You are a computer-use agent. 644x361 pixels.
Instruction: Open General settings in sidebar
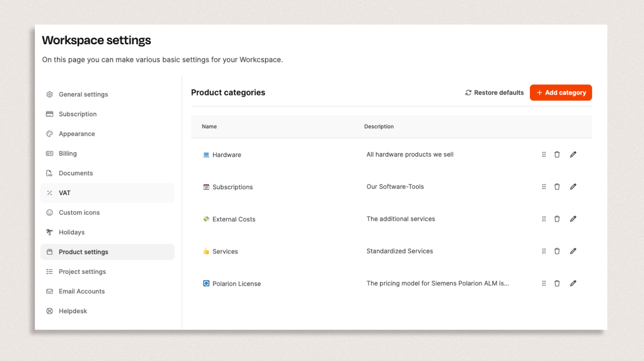[x=83, y=94]
